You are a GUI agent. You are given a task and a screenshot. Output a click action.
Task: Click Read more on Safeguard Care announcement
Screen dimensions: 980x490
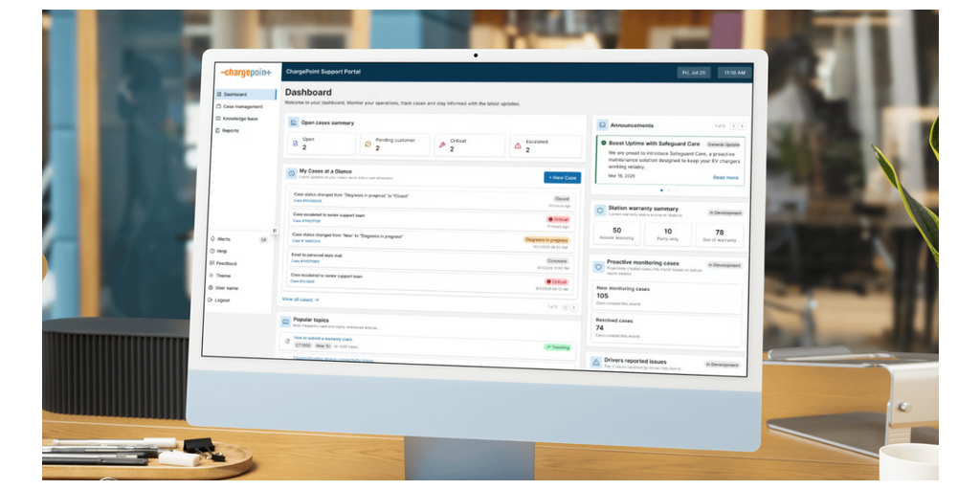pos(725,178)
